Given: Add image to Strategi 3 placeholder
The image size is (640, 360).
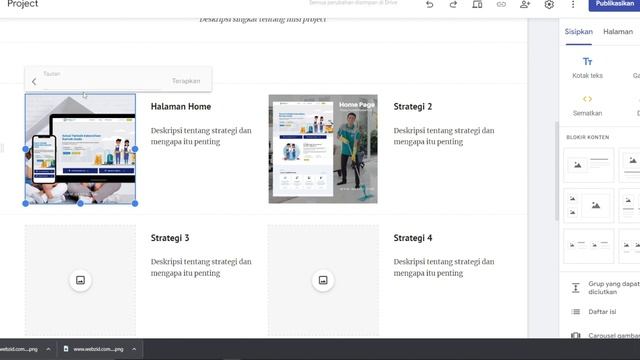Looking at the screenshot, I should tap(80, 280).
